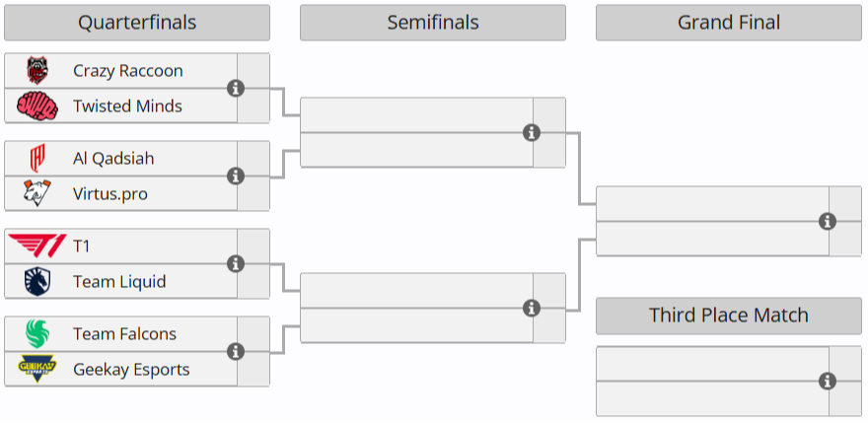Screen dimensions: 868x423
Task: Select the Quarterfinals column header
Action: (x=137, y=23)
